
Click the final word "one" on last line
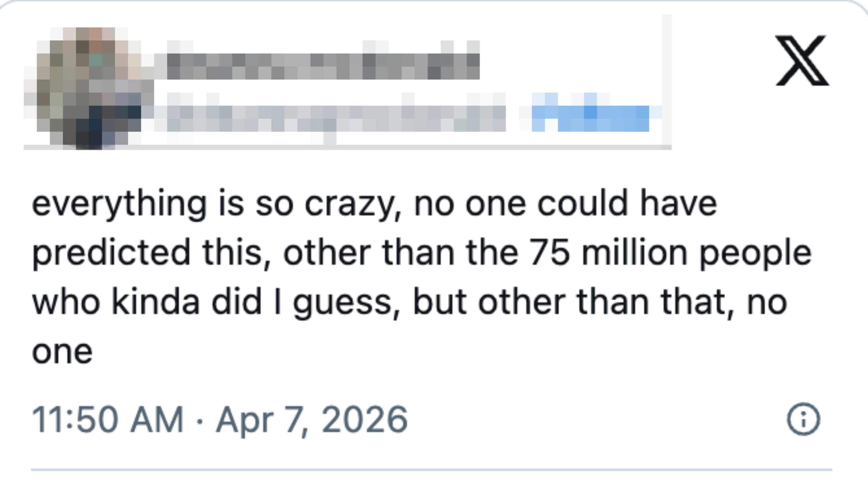point(62,351)
